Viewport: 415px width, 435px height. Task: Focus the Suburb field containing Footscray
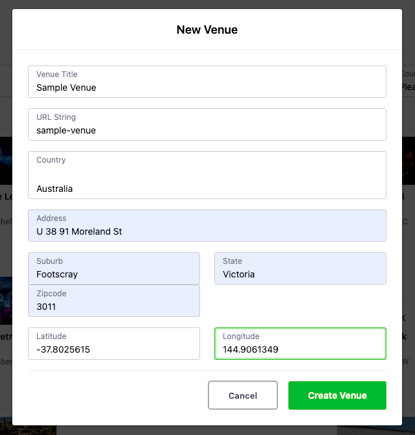click(114, 268)
